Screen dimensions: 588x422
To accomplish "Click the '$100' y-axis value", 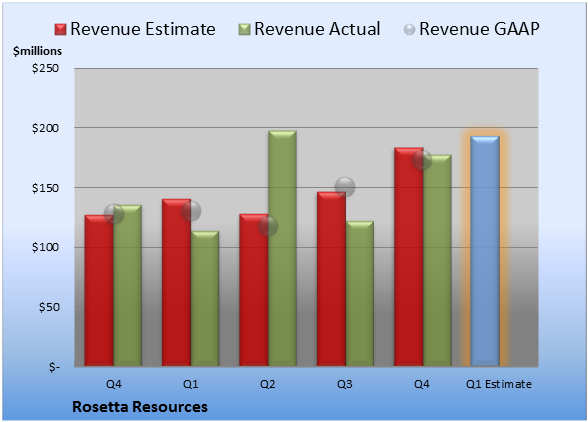I will click(45, 248).
